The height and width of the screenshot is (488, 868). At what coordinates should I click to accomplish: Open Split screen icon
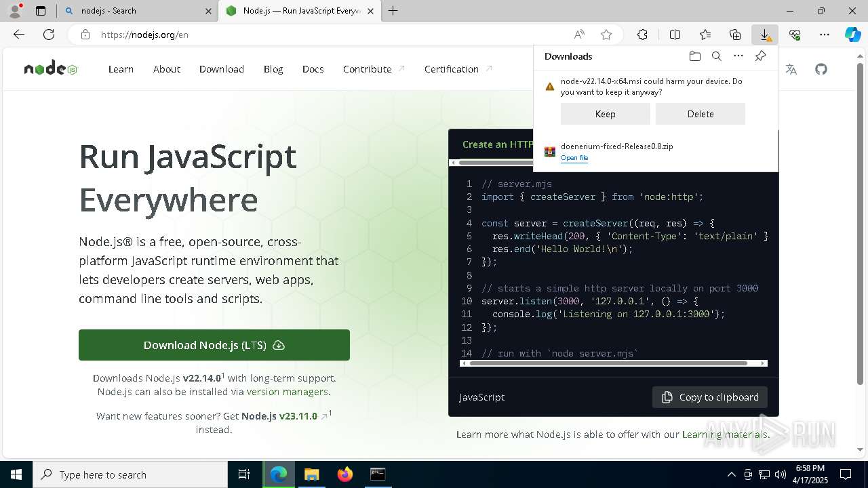pyautogui.click(x=675, y=35)
